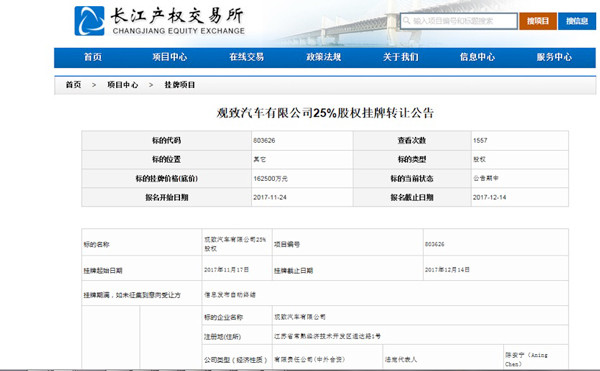Viewport: 600px width, 371px height.
Task: Click the magnifier icon in search box
Action: click(406, 20)
